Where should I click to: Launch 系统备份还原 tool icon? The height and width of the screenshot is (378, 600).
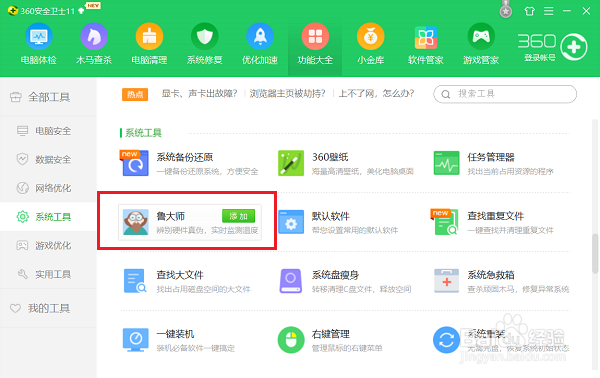(x=135, y=163)
